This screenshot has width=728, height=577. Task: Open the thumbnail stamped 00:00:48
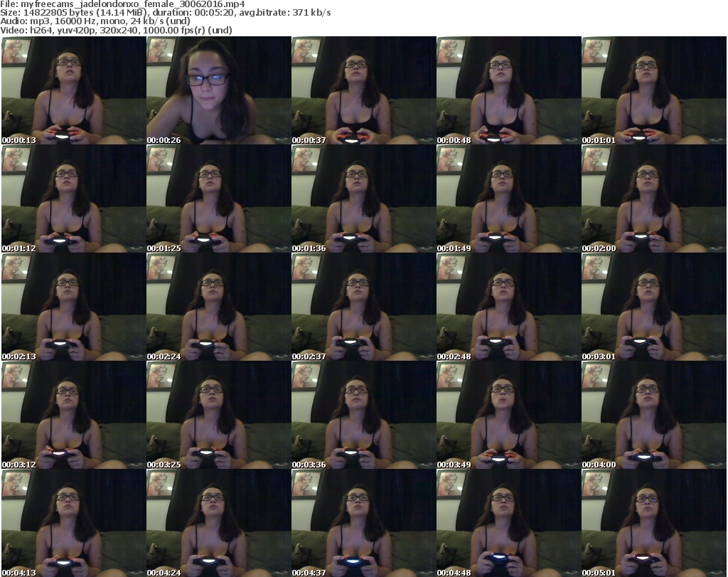[509, 90]
